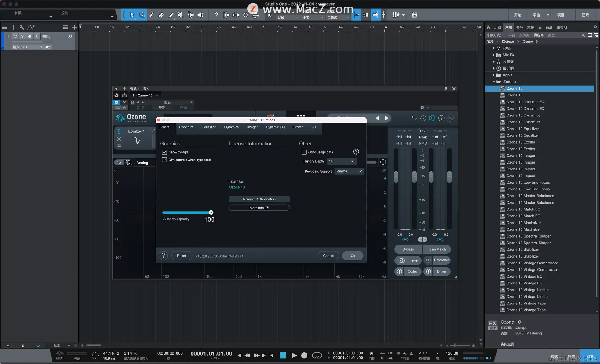Switch to the Spectrum options tab
Viewport: 600px width, 364px height.
186,127
